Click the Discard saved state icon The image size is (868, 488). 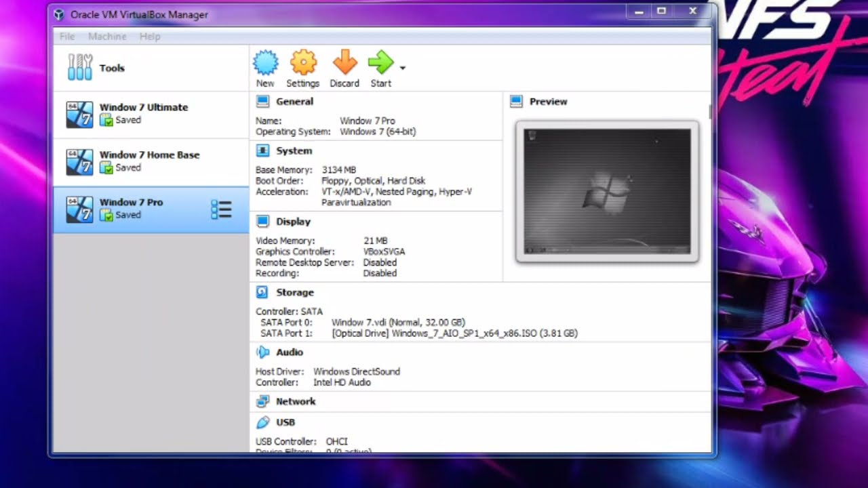pyautogui.click(x=344, y=62)
